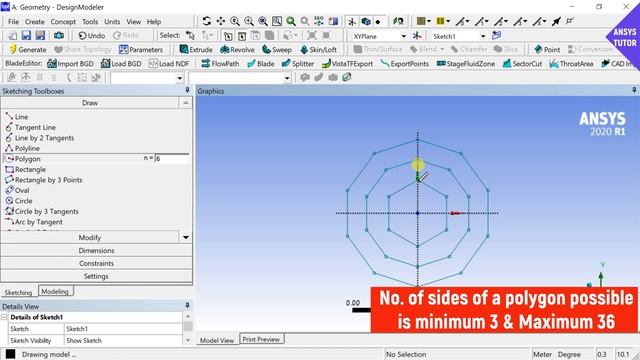The width and height of the screenshot is (640, 360).
Task: Click New Sketch icon beside Sketch1
Action: [x=496, y=36]
